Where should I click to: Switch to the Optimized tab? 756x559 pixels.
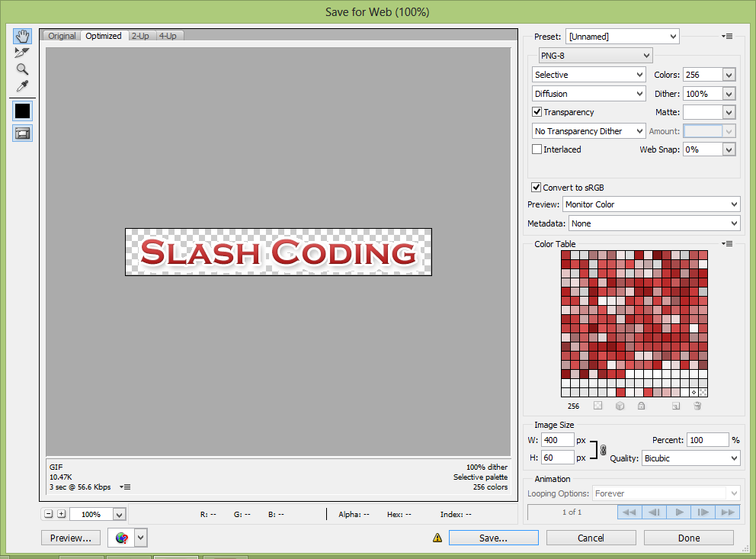[104, 36]
